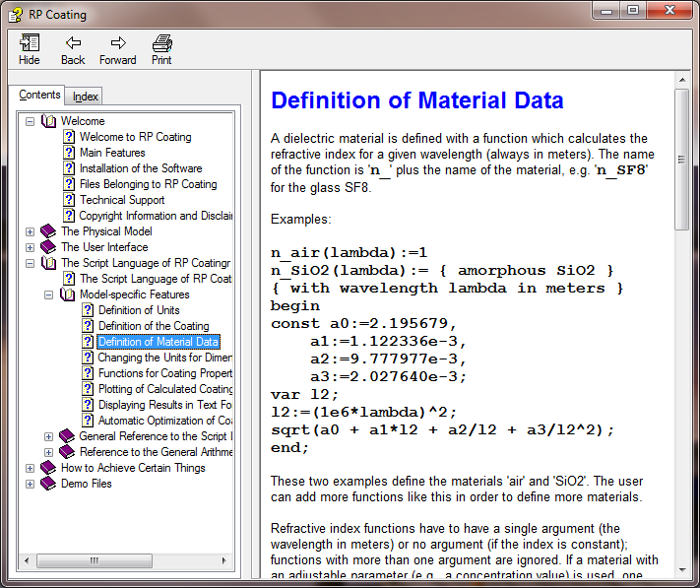Open Installation of the Software topic
The width and height of the screenshot is (700, 588).
click(141, 168)
